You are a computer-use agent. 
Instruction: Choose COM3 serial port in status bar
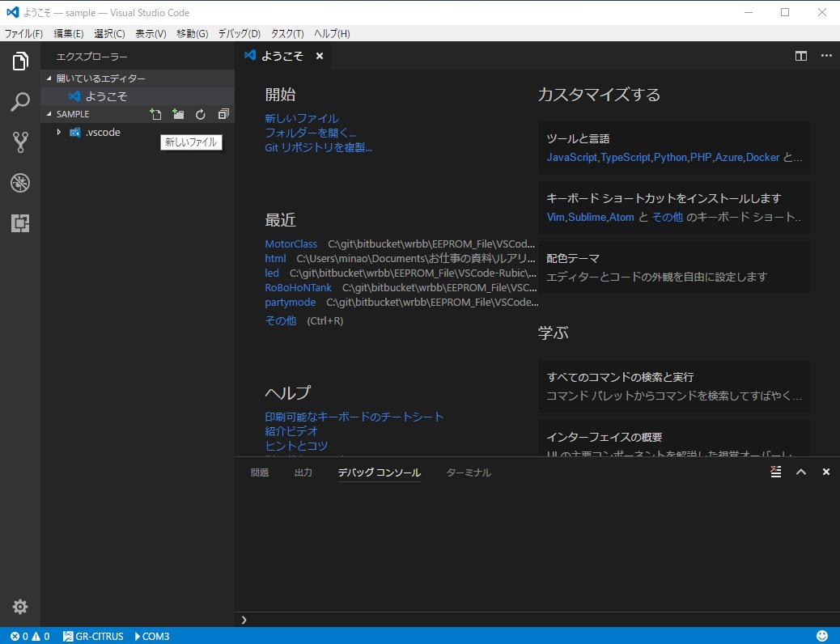[152, 636]
